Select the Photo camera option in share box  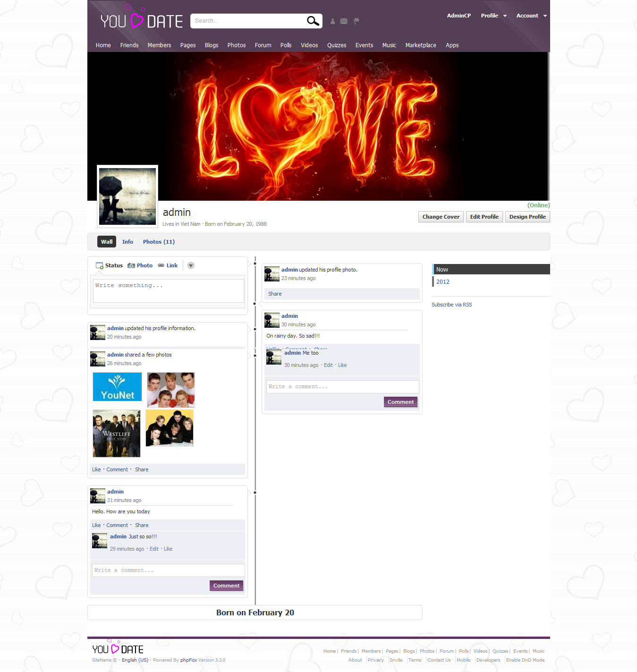(x=140, y=265)
